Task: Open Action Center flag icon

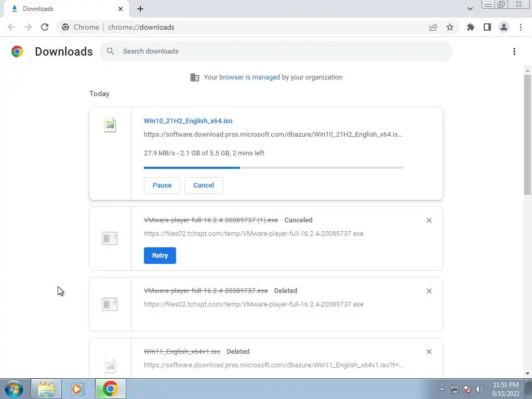Action: [x=467, y=389]
